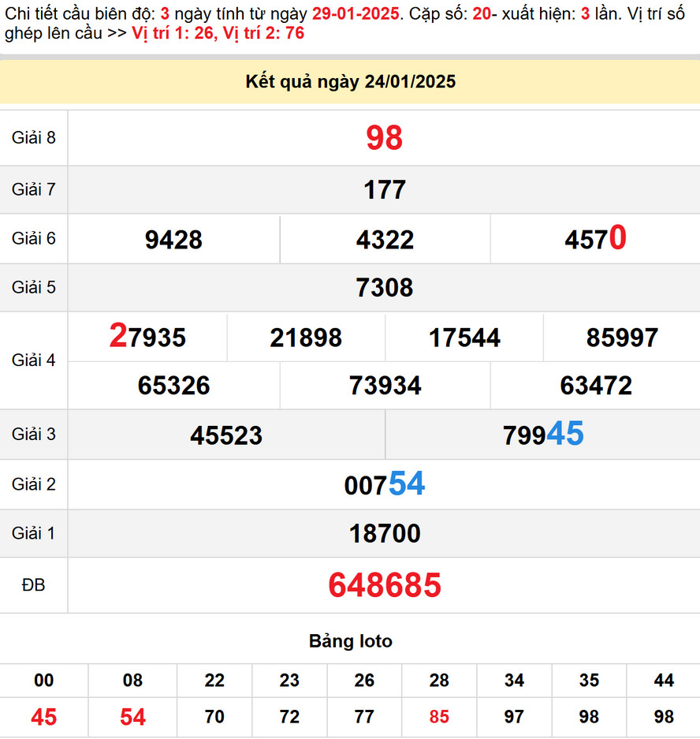Click Giải 7 result 177
Screen dimensions: 700x739
(x=384, y=190)
